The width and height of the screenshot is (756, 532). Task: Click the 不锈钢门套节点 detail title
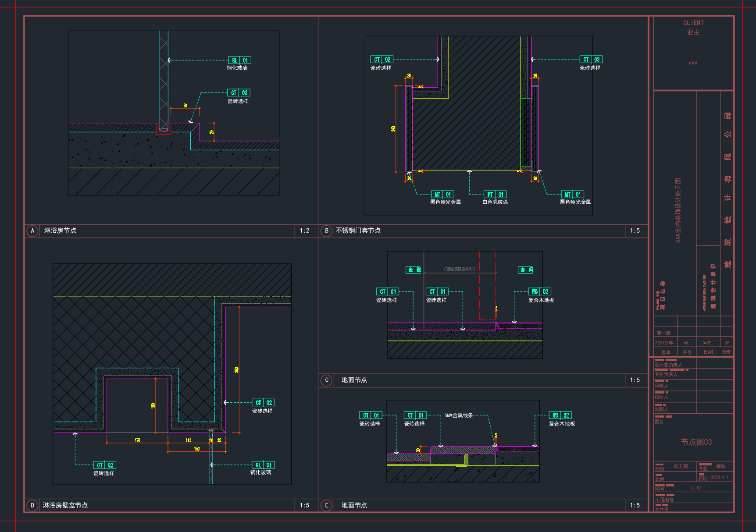click(x=358, y=231)
